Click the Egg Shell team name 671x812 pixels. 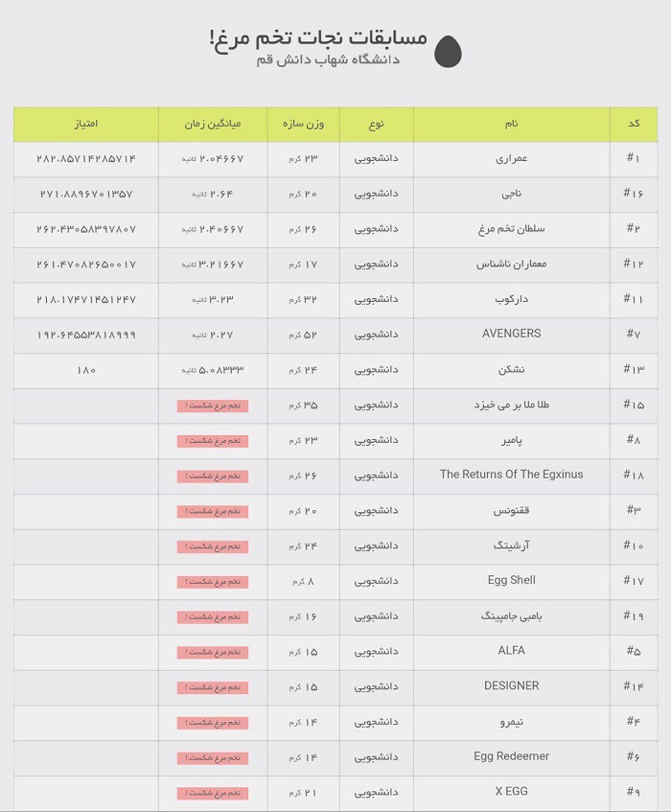[x=511, y=580]
